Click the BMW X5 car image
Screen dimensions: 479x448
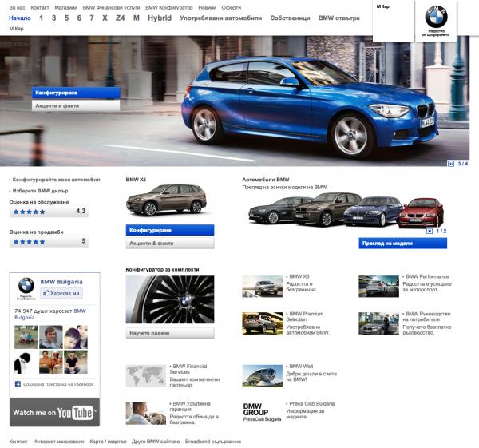click(167, 200)
